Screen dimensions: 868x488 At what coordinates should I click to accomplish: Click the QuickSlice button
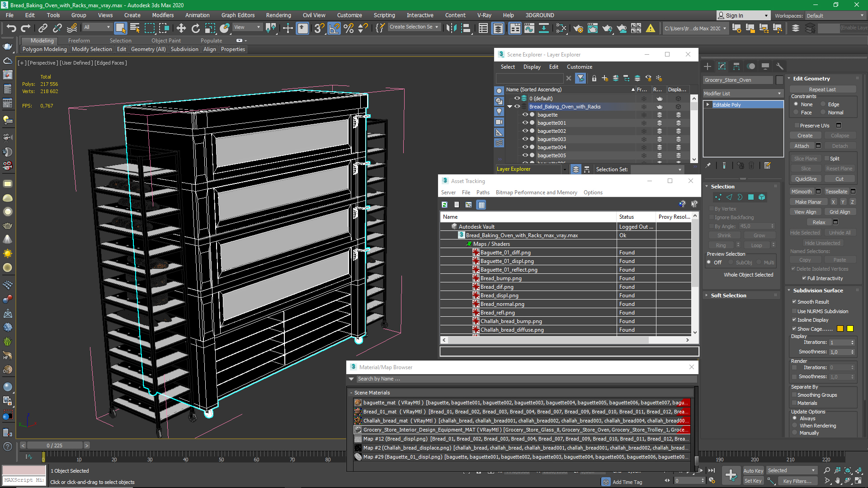[x=806, y=179]
